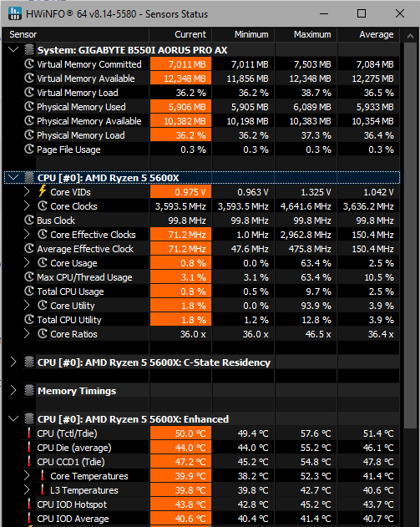Click the Minimum column header

(x=243, y=34)
